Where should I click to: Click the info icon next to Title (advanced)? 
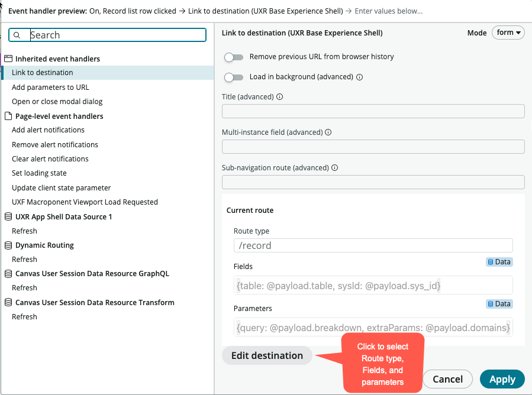(279, 96)
